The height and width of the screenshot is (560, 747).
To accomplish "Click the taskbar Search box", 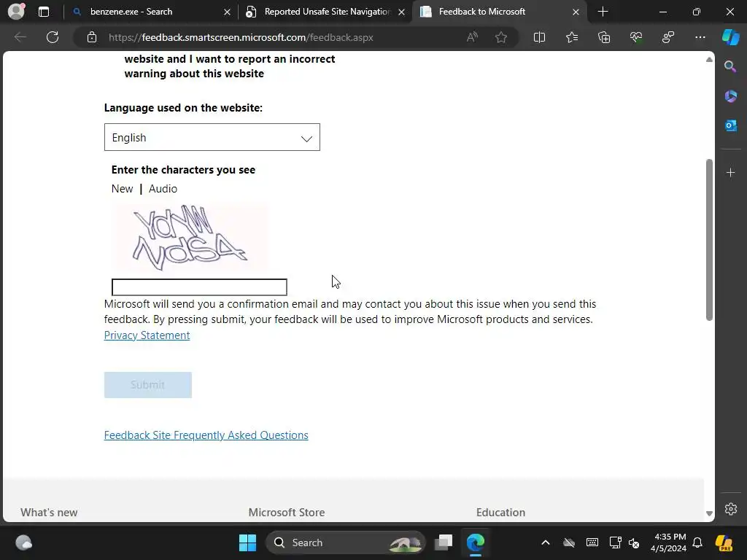I will (346, 542).
